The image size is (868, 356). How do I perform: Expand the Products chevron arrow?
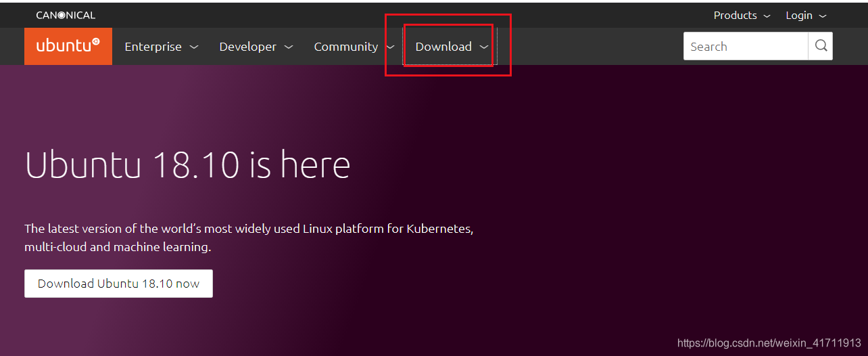pyautogui.click(x=767, y=16)
